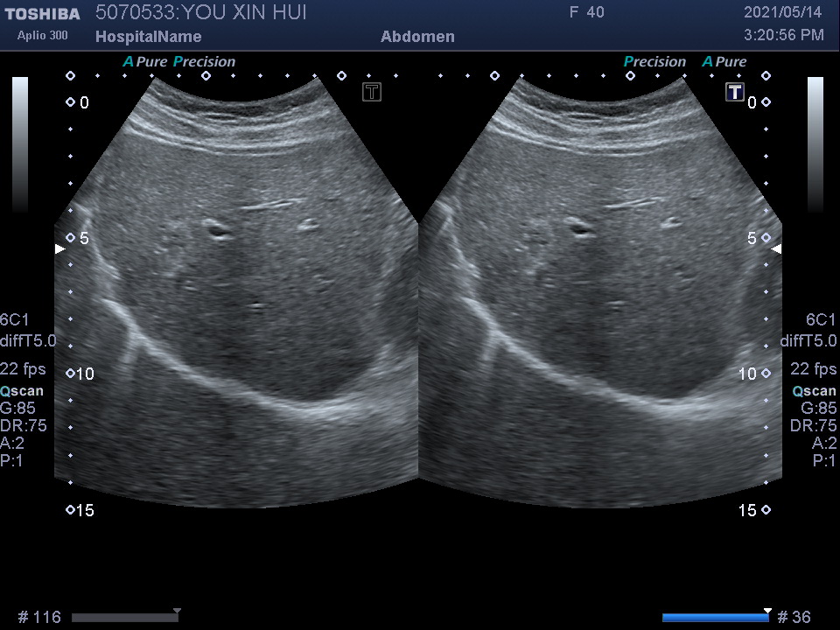The image size is (840, 630).
Task: Click the gray cine progress bar near # 116
Action: (x=125, y=618)
